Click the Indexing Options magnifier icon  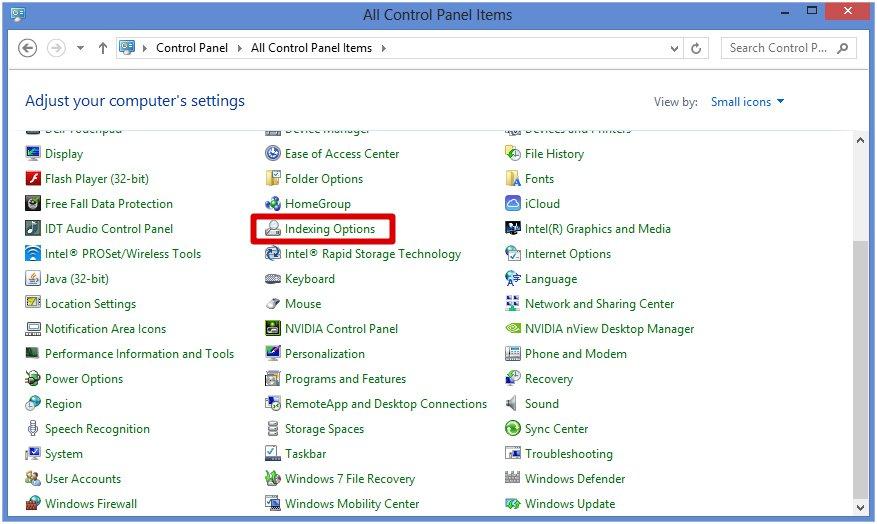point(273,229)
